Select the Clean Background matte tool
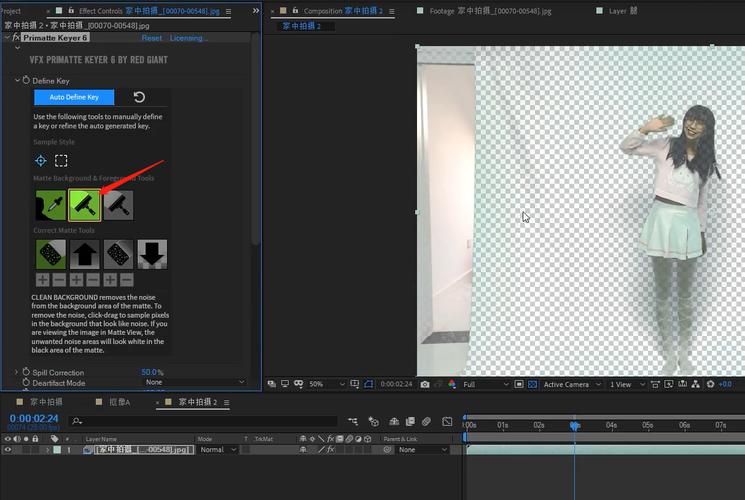This screenshot has height=500, width=745. pos(84,205)
